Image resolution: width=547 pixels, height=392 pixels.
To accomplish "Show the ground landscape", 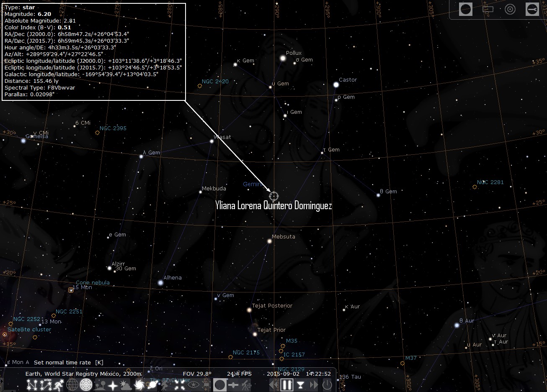I will [x=99, y=385].
